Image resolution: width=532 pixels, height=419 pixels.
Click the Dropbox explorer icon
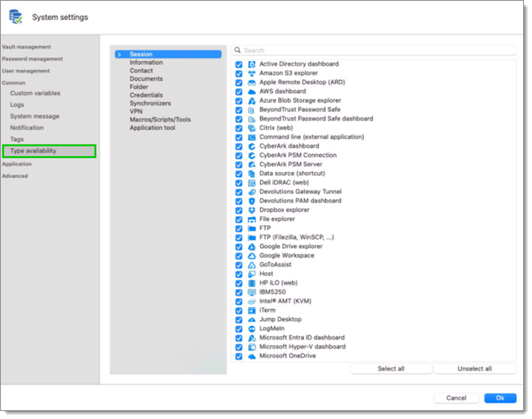click(252, 210)
